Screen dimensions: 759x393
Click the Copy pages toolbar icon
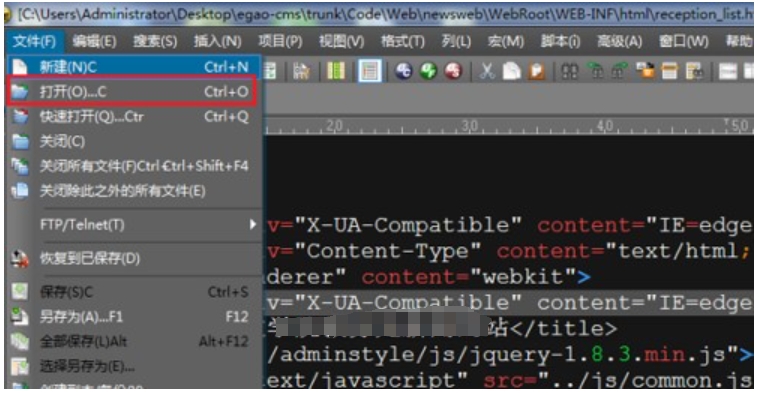[511, 72]
